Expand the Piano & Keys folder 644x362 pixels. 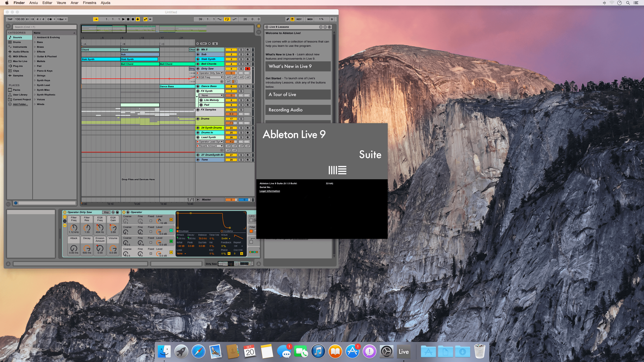35,71
